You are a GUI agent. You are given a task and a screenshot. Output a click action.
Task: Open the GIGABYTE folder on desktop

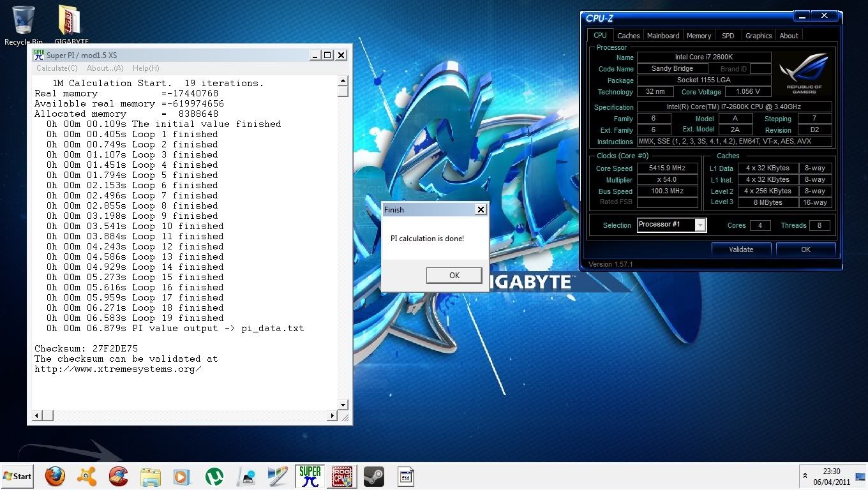tap(71, 26)
